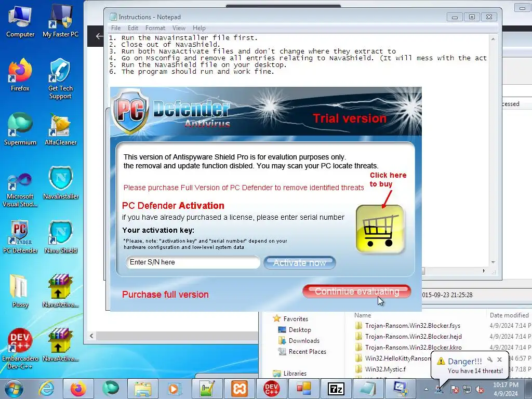This screenshot has width=532, height=399.
Task: Open 7-Zip from the taskbar
Action: (x=336, y=389)
